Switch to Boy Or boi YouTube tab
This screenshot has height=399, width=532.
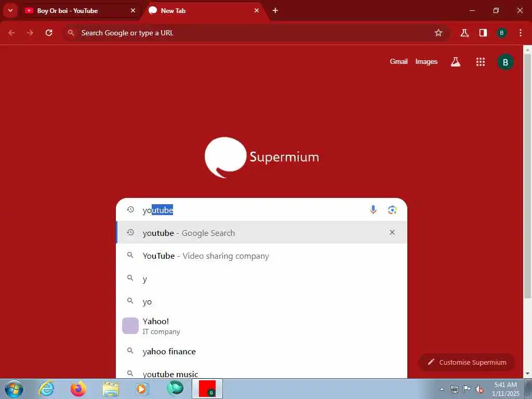coord(81,11)
